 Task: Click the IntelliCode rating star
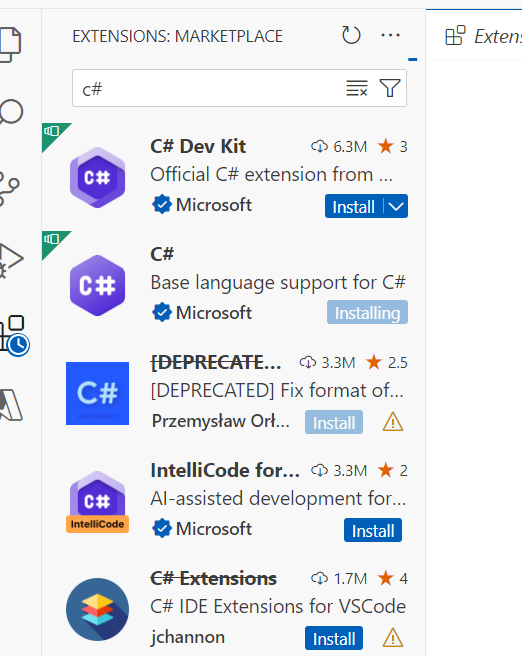tap(385, 470)
